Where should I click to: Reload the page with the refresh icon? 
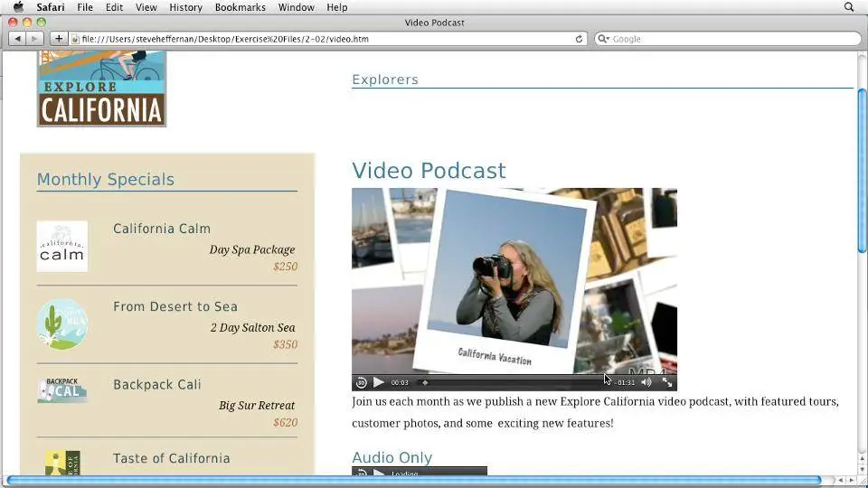coord(579,39)
